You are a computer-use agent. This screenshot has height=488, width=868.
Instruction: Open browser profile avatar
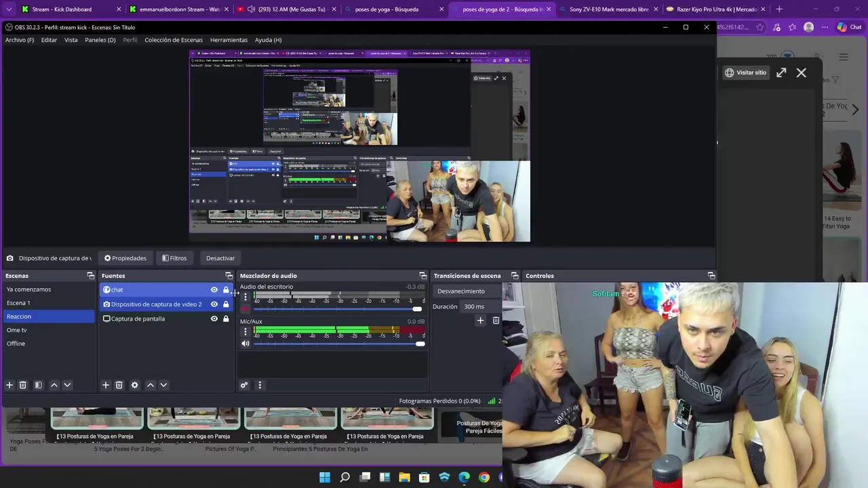pyautogui.click(x=808, y=27)
